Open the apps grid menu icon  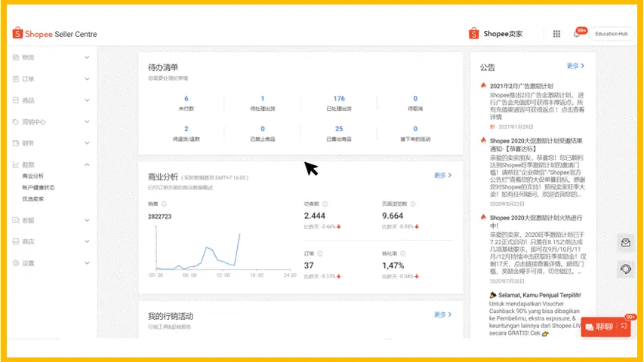pos(556,34)
